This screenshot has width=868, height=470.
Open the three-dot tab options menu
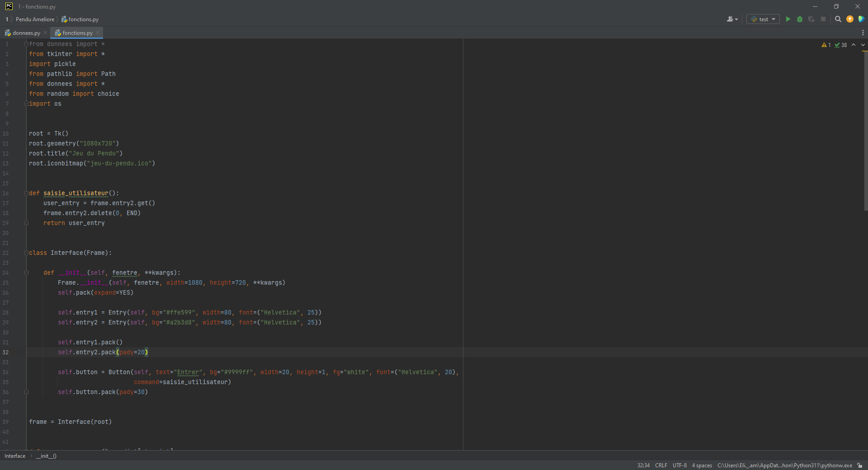[863, 33]
